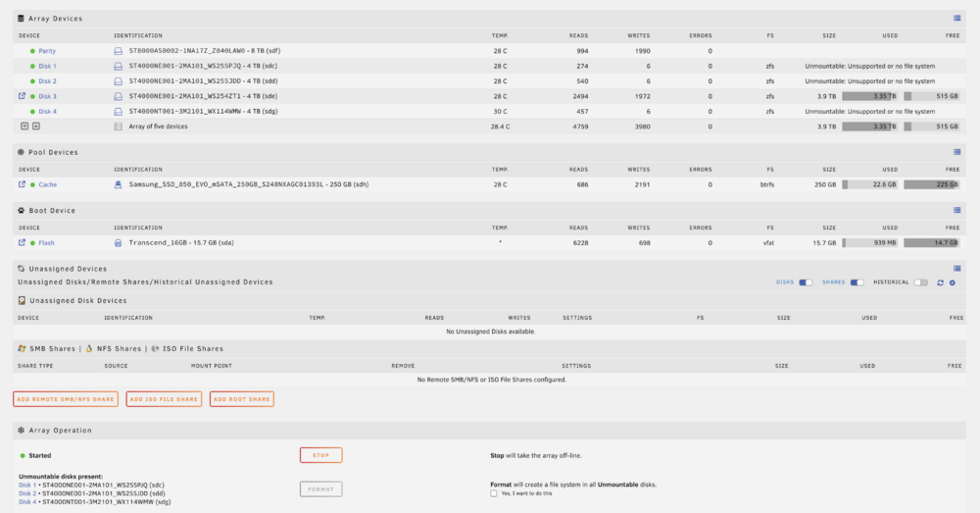Image resolution: width=980 pixels, height=513 pixels.
Task: Open Flash boot device browse icon
Action: [x=22, y=242]
